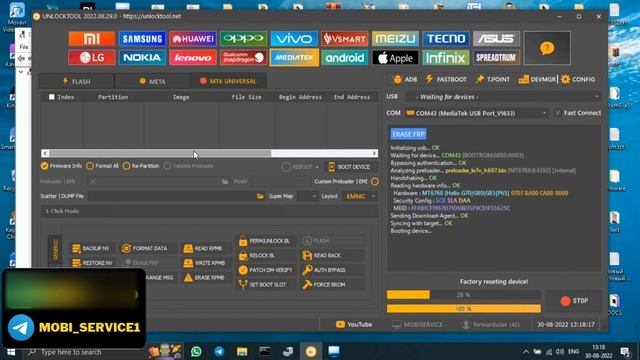This screenshot has width=640, height=360.
Task: Select the LG brand icon
Action: point(92,58)
